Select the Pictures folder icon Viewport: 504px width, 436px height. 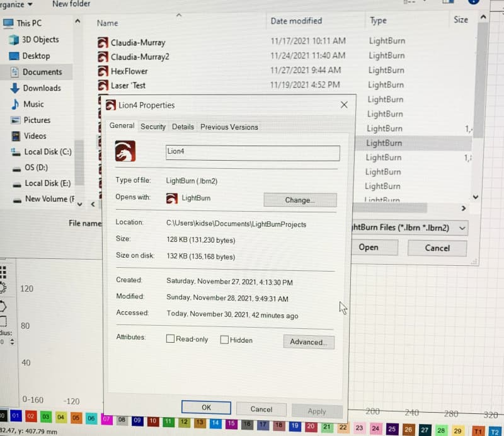point(15,120)
